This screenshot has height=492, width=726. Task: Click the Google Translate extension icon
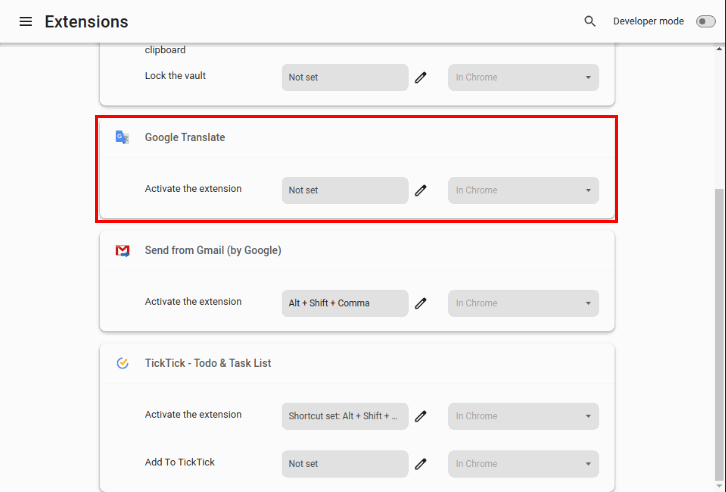point(122,137)
